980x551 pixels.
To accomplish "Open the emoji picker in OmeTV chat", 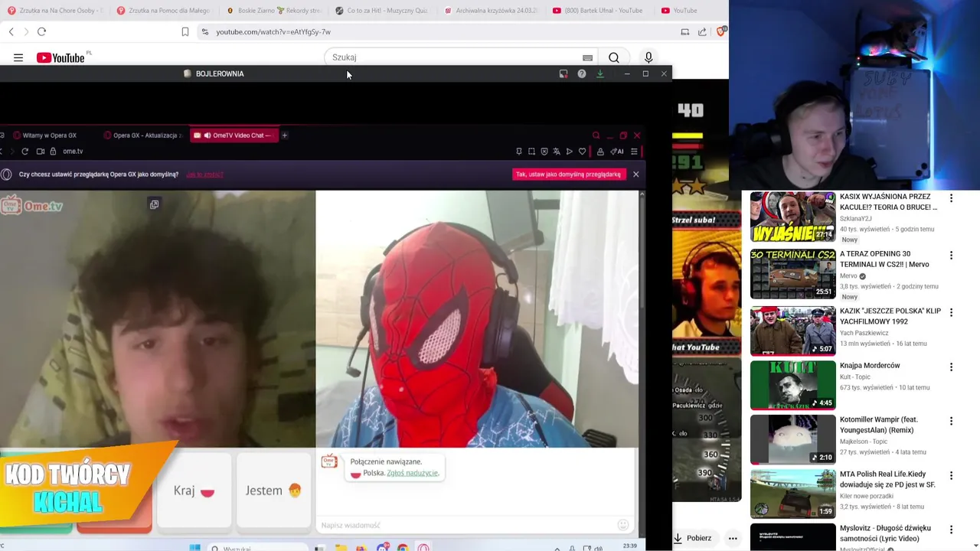I will pyautogui.click(x=623, y=525).
